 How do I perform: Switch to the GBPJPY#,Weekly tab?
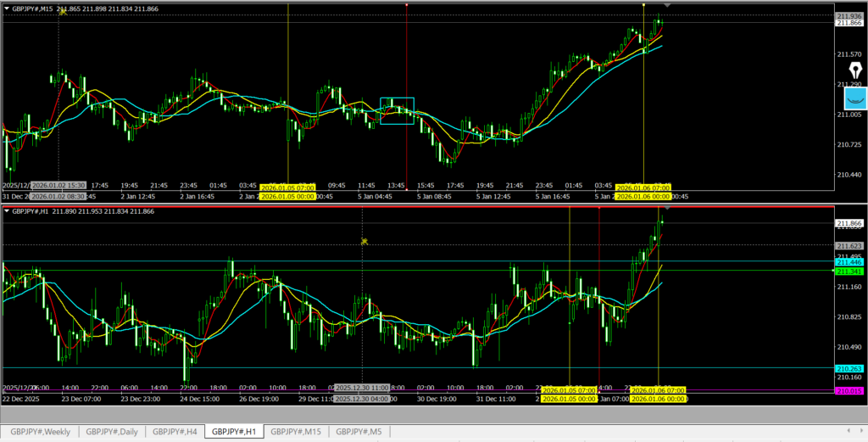point(41,431)
